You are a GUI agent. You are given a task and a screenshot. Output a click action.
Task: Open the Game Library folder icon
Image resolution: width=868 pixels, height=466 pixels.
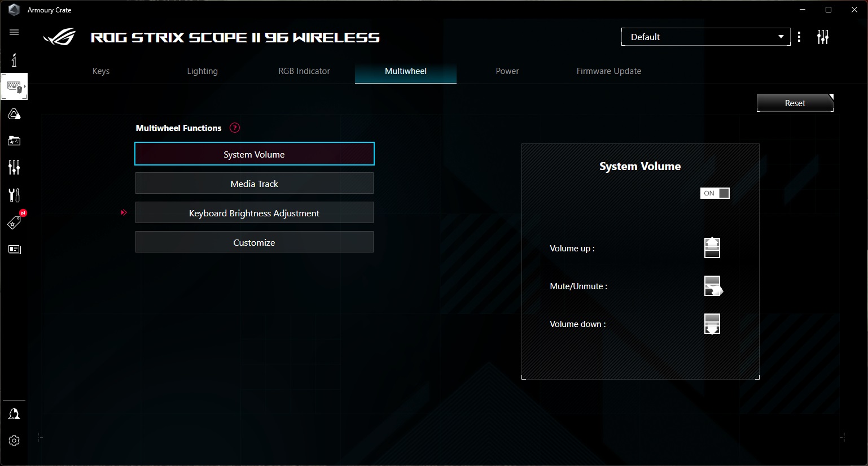[x=14, y=141]
